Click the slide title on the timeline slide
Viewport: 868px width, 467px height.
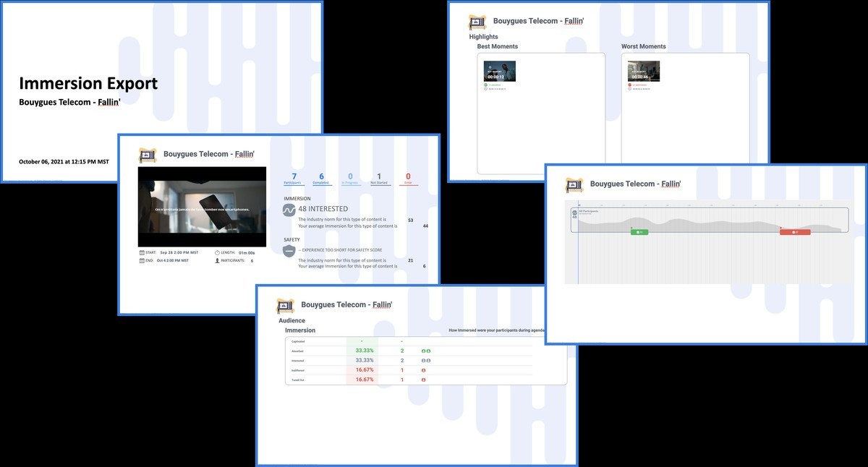point(635,184)
